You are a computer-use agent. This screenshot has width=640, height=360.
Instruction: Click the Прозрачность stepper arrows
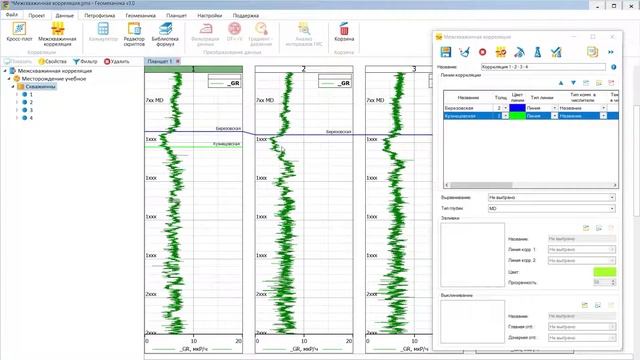pos(613,282)
